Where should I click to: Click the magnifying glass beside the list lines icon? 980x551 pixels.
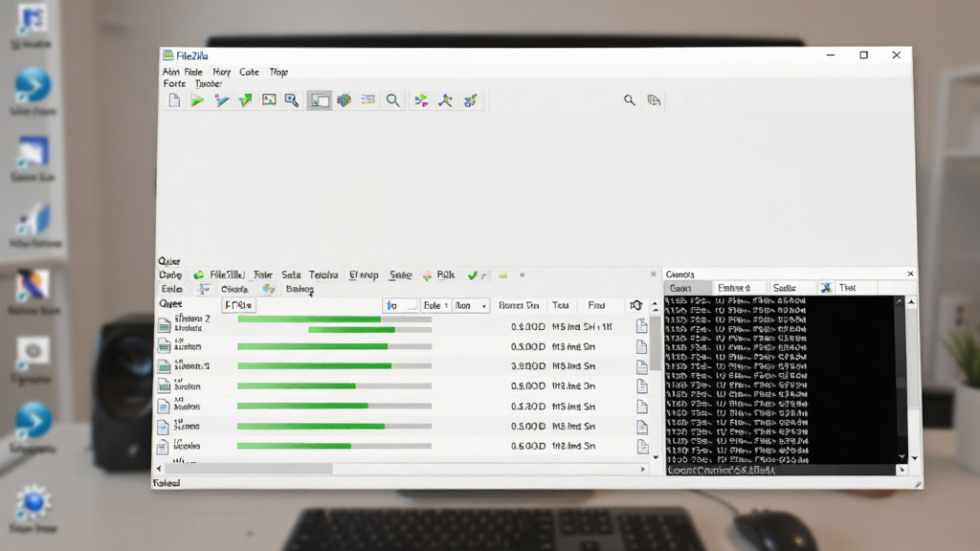(392, 99)
